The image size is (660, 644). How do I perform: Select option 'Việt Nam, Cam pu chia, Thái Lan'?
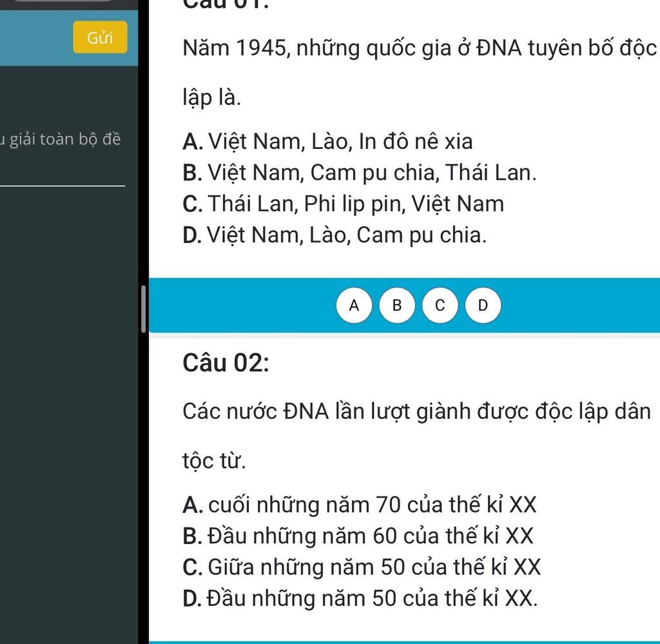[359, 173]
